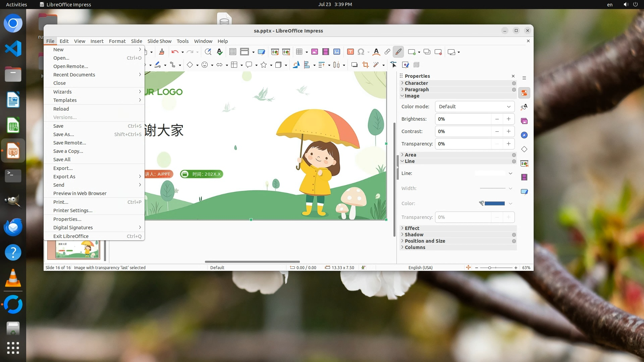This screenshot has height=362, width=644.
Task: Open the Slide Show menu
Action: coord(159,41)
